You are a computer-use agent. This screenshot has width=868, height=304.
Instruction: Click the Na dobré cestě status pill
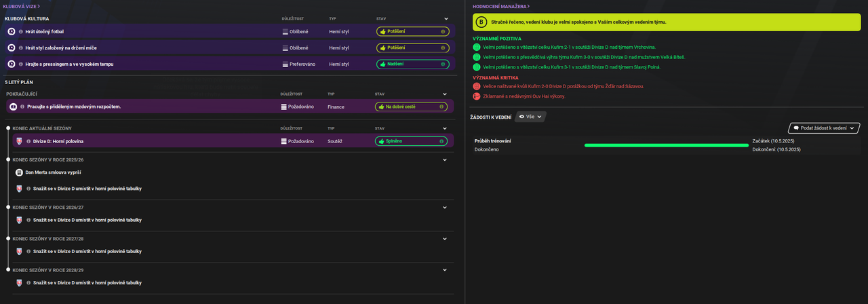coord(411,107)
